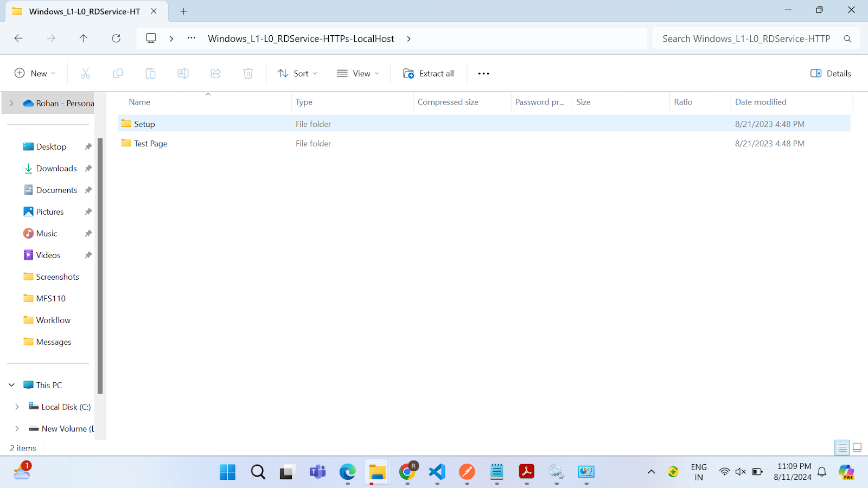Click chevron after PC icon in address bar
Viewport: 868px width, 488px height.
[171, 38]
